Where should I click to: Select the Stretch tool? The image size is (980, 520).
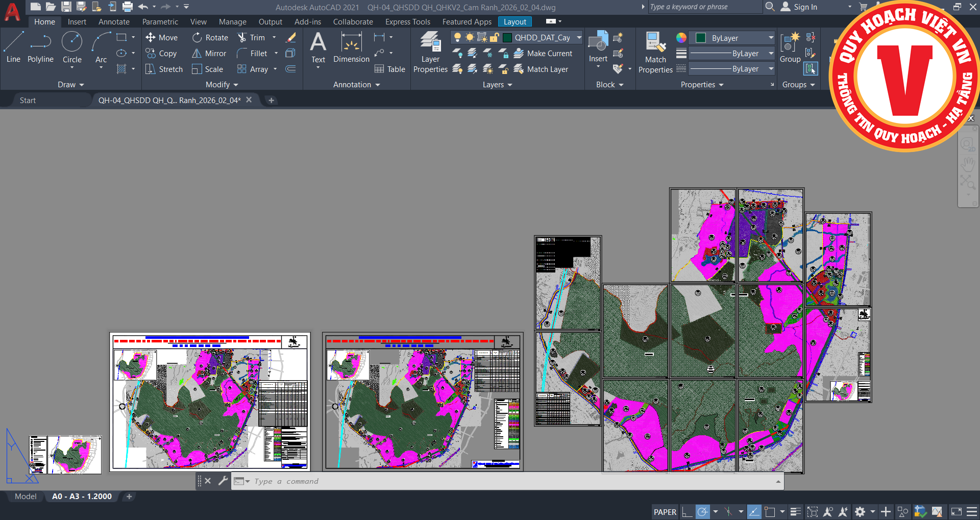point(164,69)
